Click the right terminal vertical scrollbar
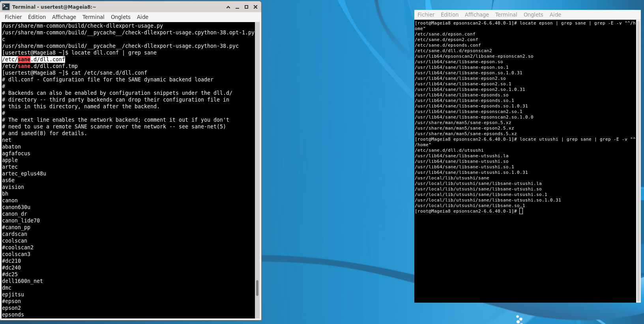644x324 pixels. click(x=638, y=161)
